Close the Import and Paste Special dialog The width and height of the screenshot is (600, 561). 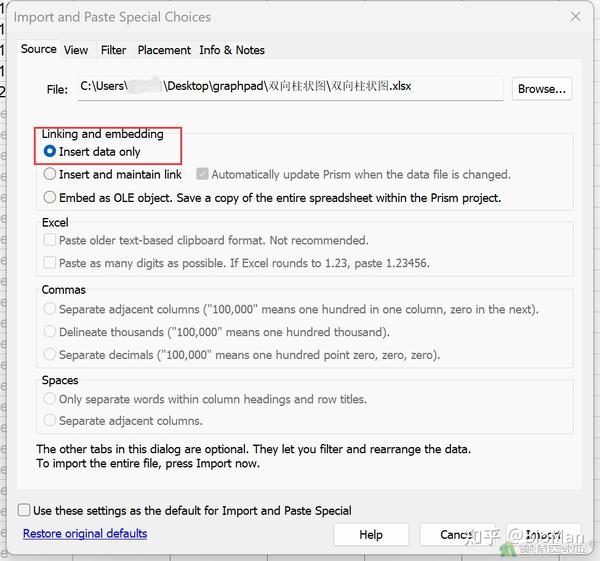[575, 16]
